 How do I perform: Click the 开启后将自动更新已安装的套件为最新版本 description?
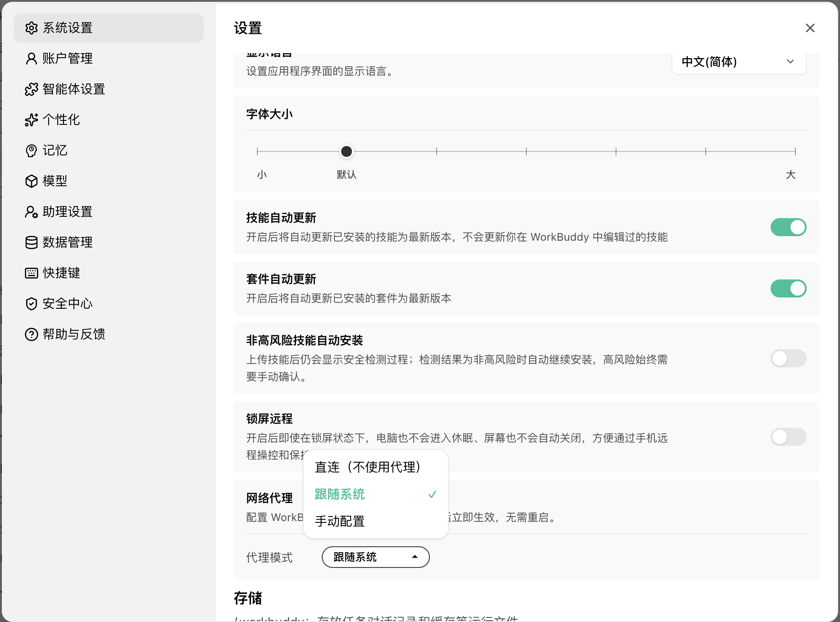[x=349, y=298]
